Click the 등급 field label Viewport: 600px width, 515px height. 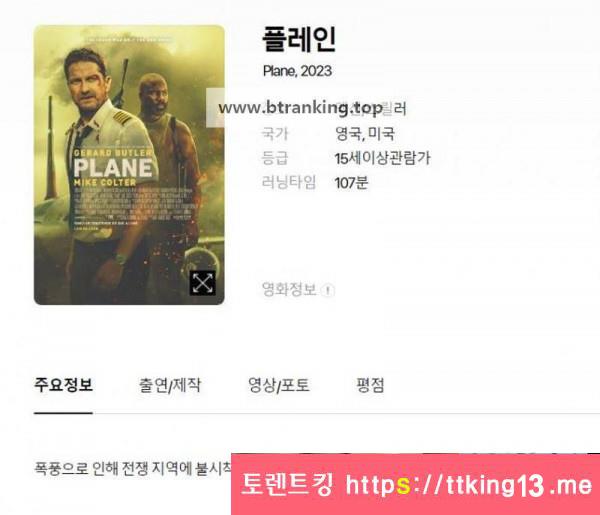click(x=275, y=158)
